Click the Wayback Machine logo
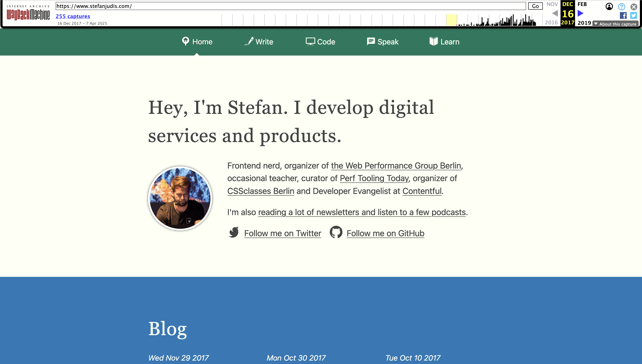 click(x=28, y=14)
